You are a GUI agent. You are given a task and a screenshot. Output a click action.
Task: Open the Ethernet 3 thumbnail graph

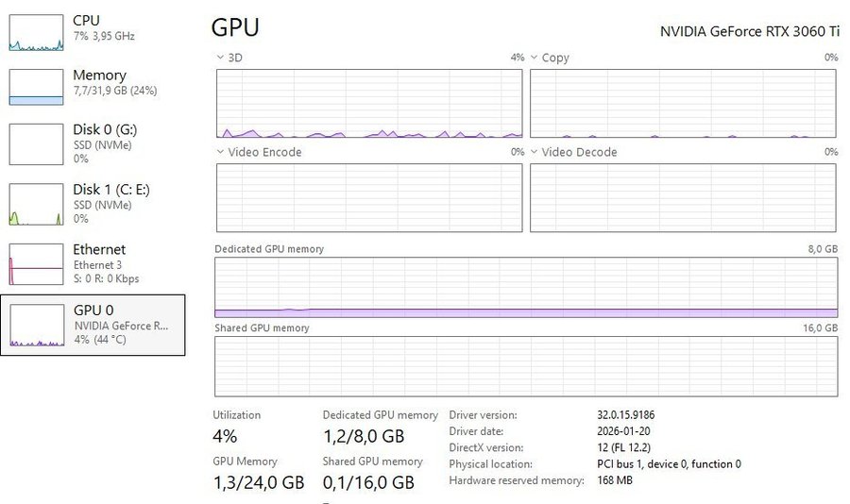point(36,264)
